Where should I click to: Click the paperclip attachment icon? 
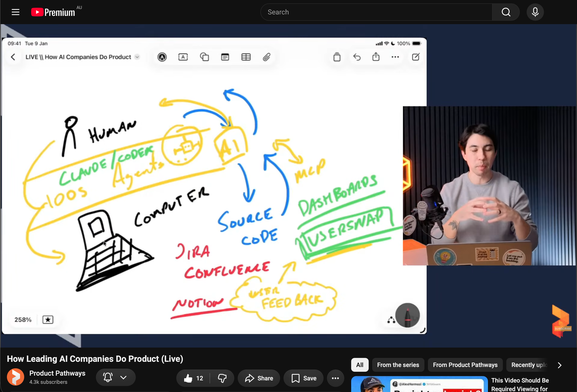tap(266, 57)
